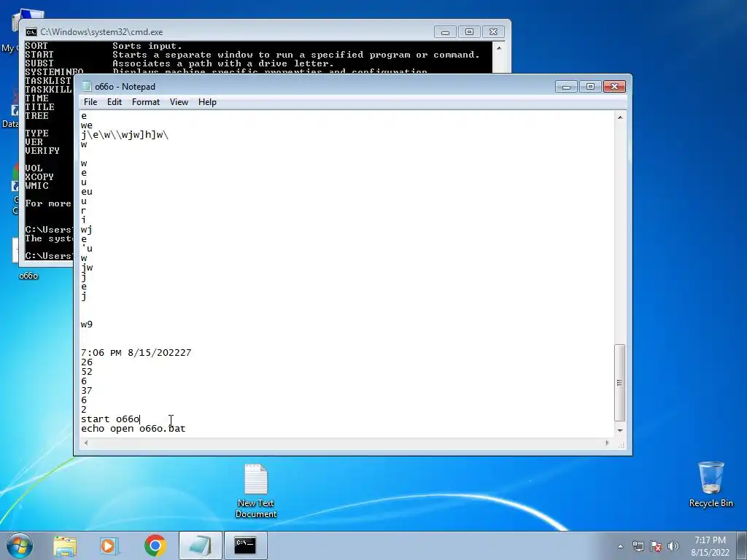This screenshot has height=560, width=747.
Task: Click 'WMIC' in the cmd window
Action: (36, 186)
